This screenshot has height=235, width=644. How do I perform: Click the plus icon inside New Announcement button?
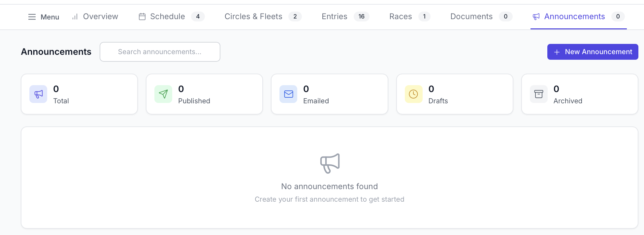point(557,52)
